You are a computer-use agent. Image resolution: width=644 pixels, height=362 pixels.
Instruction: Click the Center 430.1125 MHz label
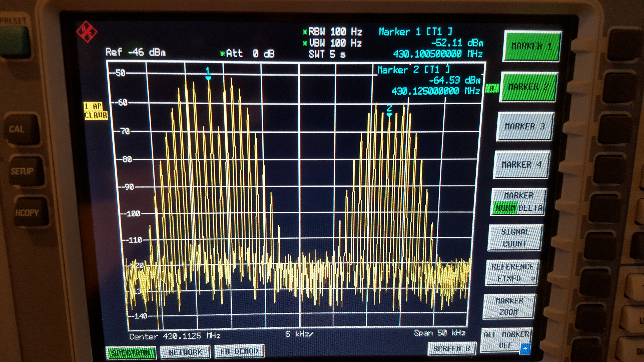175,336
